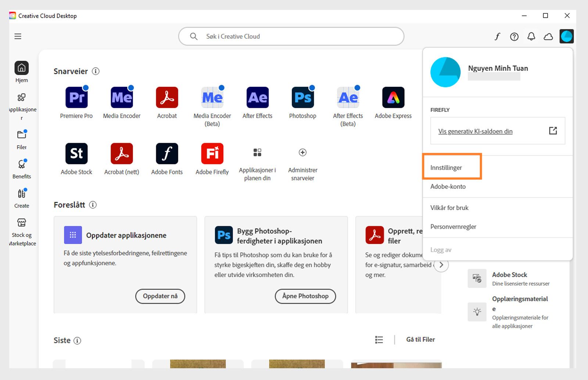Screen dimensions: 588x380
Task: Open Photoshop from the Snarveier shortcuts
Action: (x=302, y=97)
